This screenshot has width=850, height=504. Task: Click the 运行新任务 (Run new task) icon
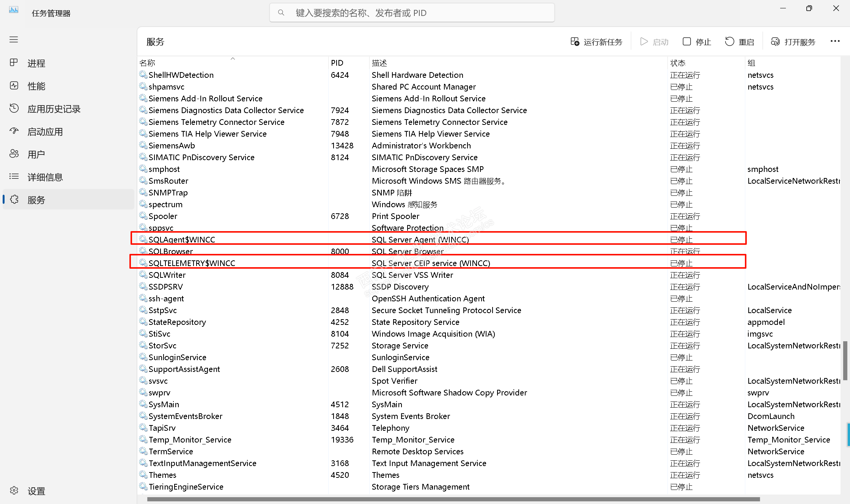575,42
